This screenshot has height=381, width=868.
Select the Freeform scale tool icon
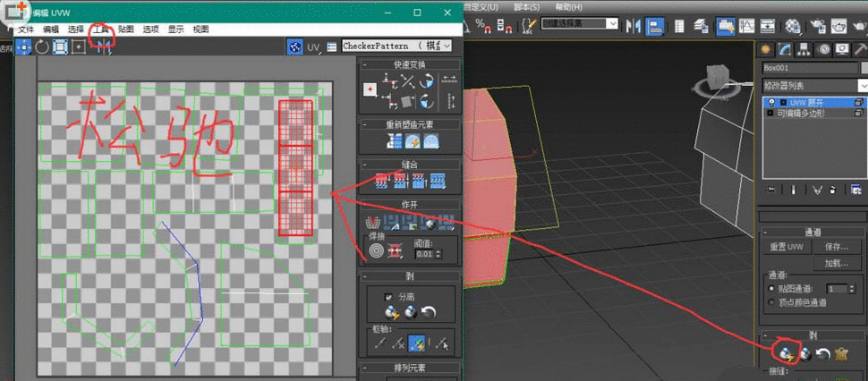click(79, 47)
